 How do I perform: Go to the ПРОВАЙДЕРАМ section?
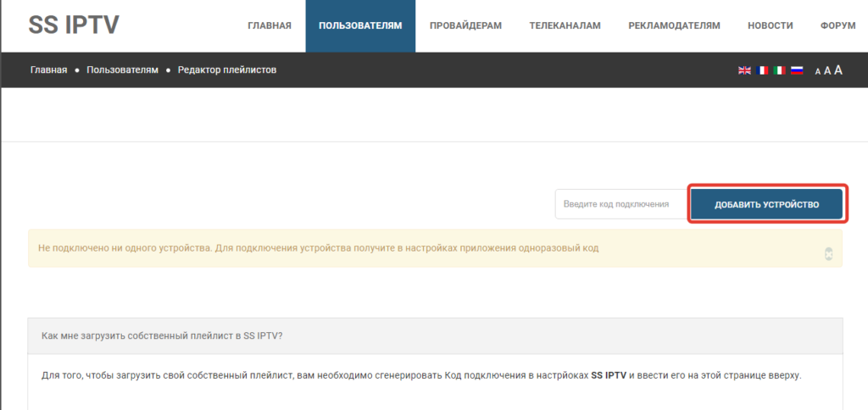click(465, 25)
